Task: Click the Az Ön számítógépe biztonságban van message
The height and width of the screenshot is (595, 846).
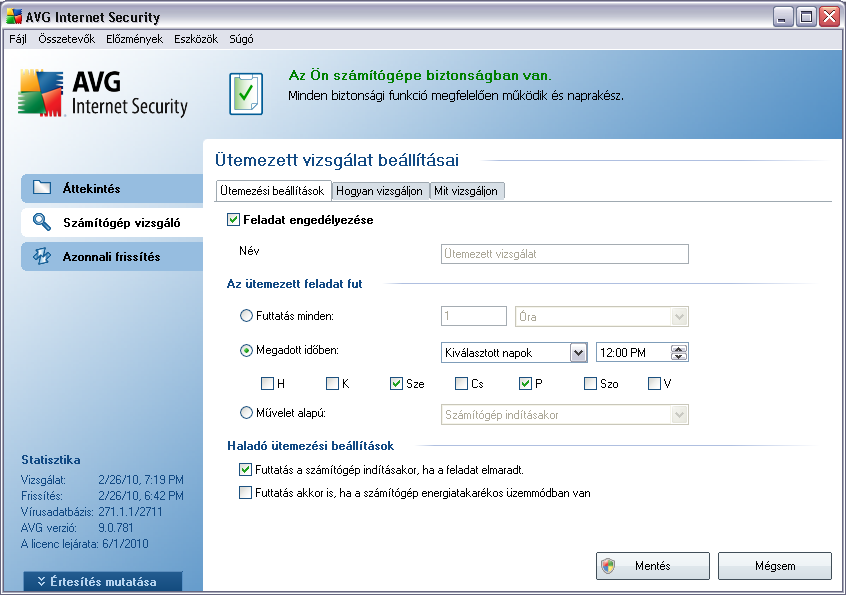Action: coord(420,75)
